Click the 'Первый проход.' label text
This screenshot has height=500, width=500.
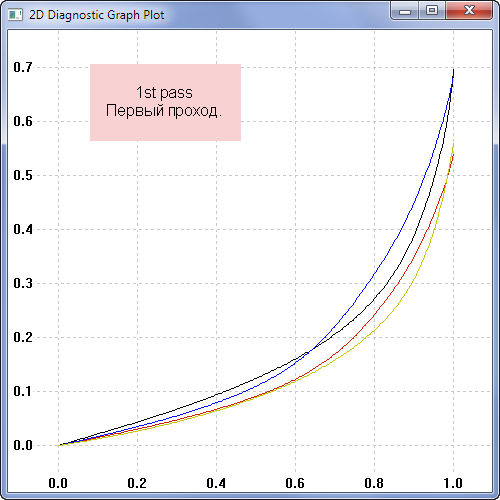164,111
